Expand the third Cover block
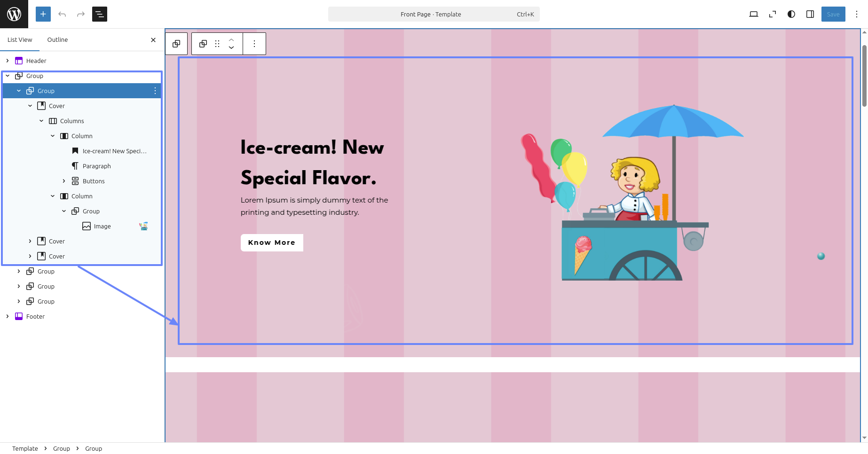This screenshot has width=868, height=454. (x=30, y=256)
